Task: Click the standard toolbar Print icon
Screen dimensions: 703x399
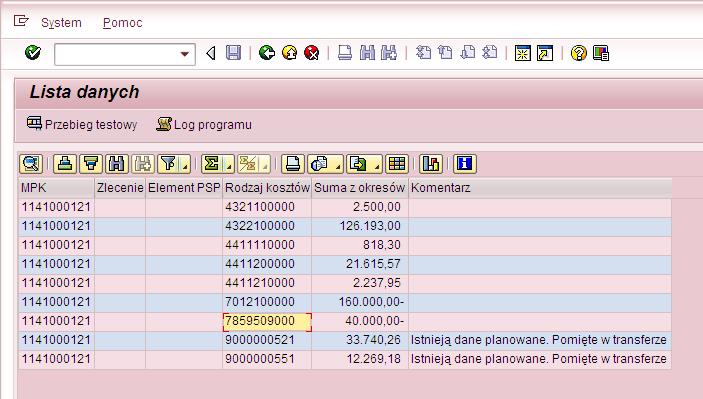Action: point(345,53)
